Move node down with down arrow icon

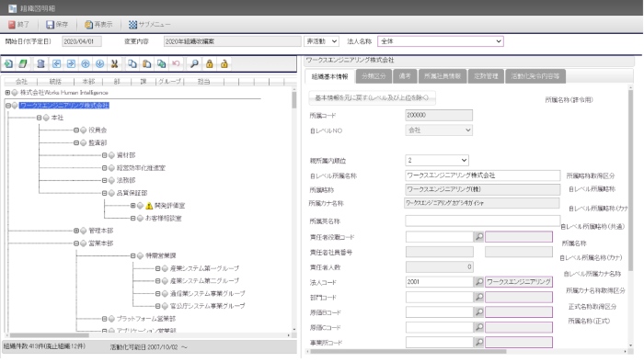pyautogui.click(x=99, y=64)
